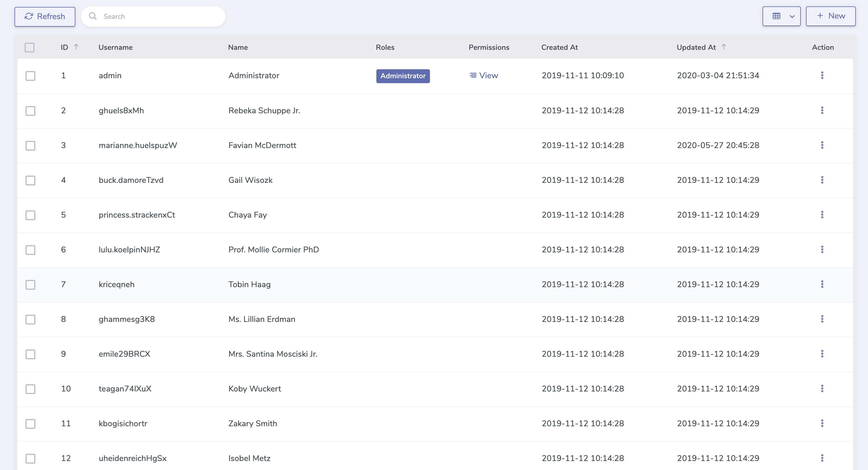Open action menu for kbogisichortr row
The image size is (868, 470).
pos(822,423)
